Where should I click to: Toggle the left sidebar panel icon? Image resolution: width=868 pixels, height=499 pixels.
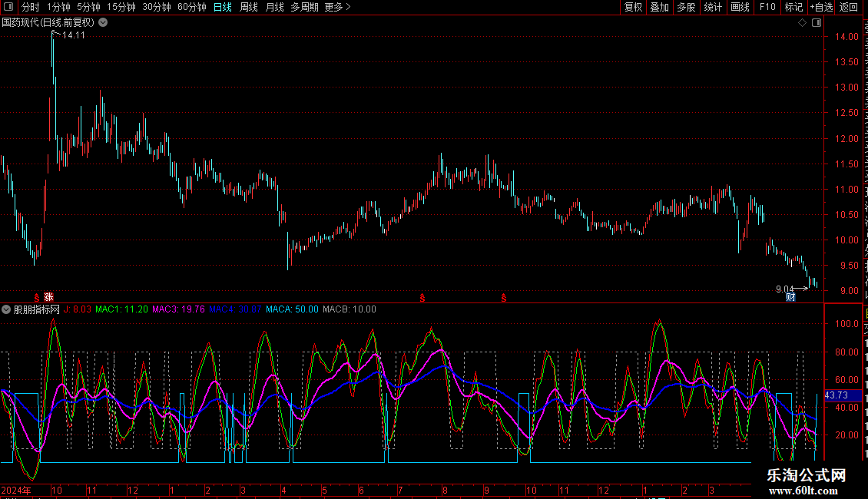point(8,7)
